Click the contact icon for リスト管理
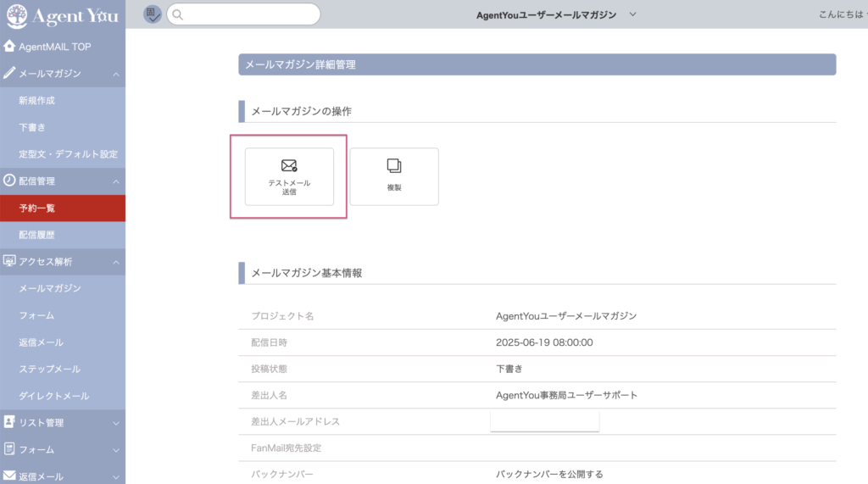The height and width of the screenshot is (484, 868). (x=8, y=422)
